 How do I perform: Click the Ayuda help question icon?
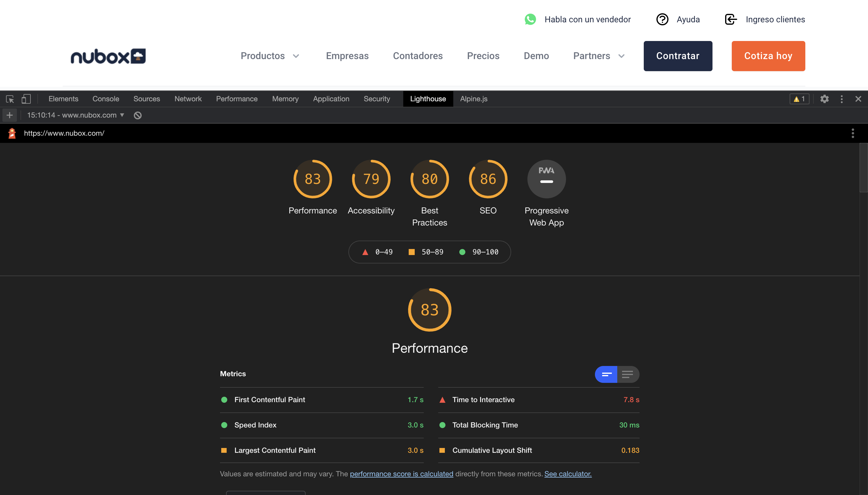(662, 19)
